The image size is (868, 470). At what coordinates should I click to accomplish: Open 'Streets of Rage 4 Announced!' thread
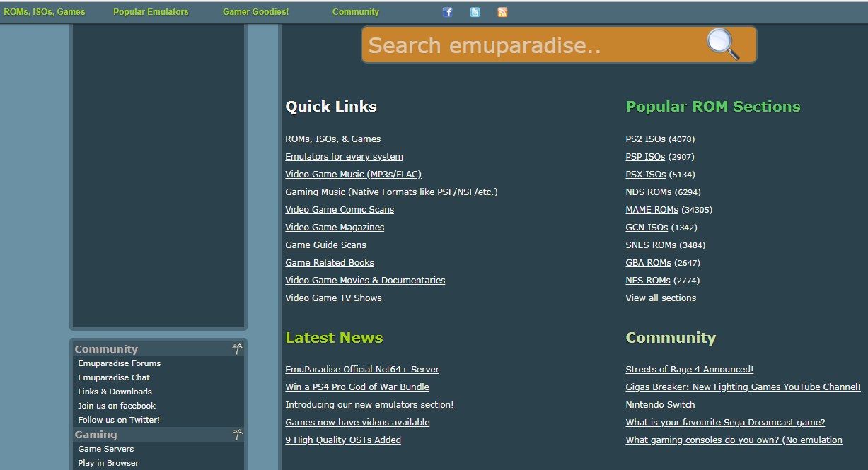(x=690, y=370)
